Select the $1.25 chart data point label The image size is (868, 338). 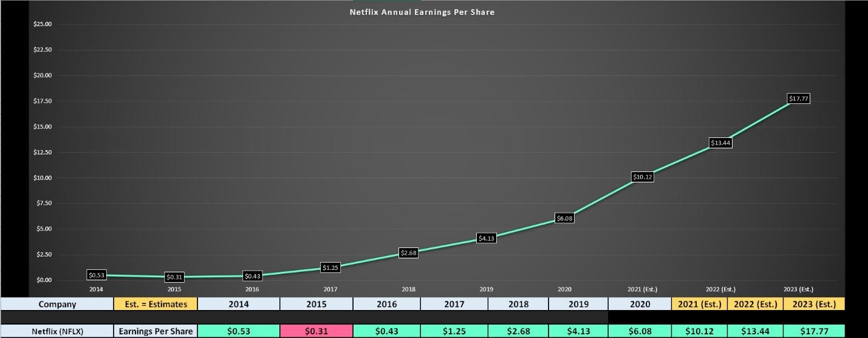330,267
